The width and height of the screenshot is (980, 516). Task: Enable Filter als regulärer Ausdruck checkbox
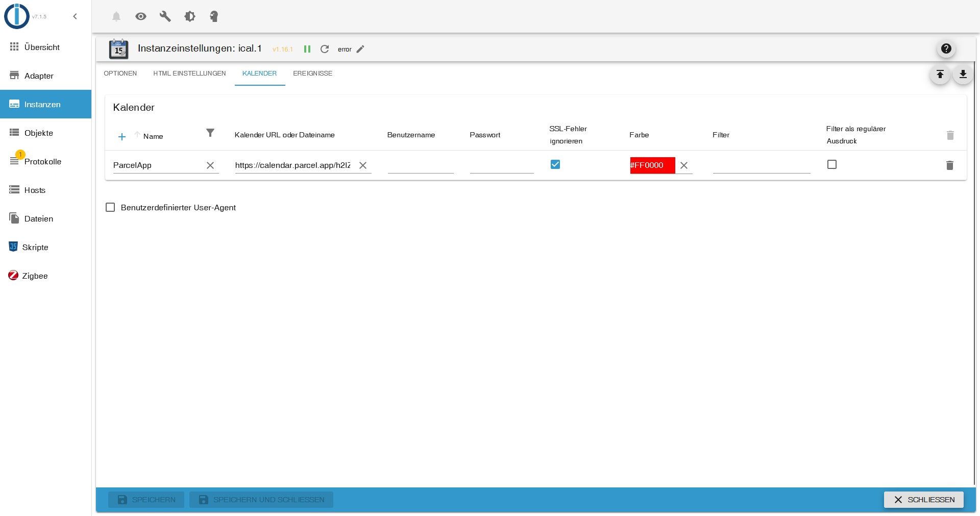click(x=832, y=164)
